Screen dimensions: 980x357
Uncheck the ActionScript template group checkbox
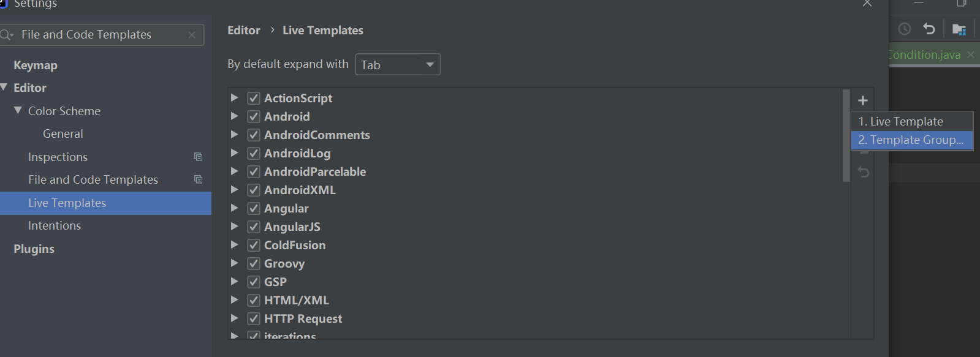click(254, 98)
